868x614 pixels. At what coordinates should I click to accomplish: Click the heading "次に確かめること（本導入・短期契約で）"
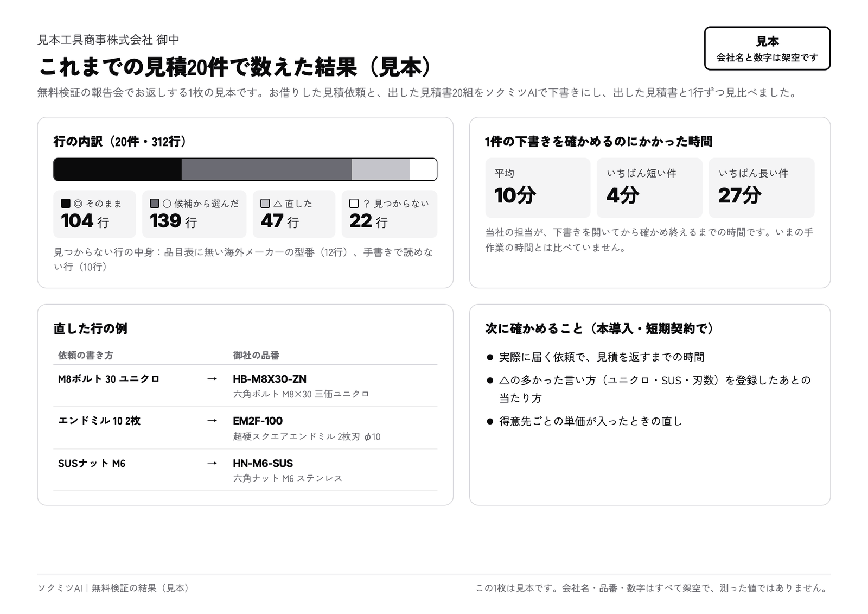tap(600, 328)
